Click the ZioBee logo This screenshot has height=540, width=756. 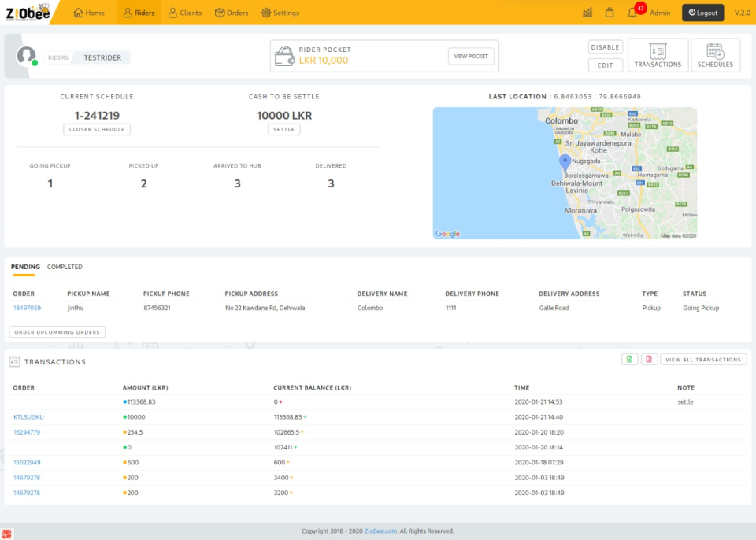(28, 12)
